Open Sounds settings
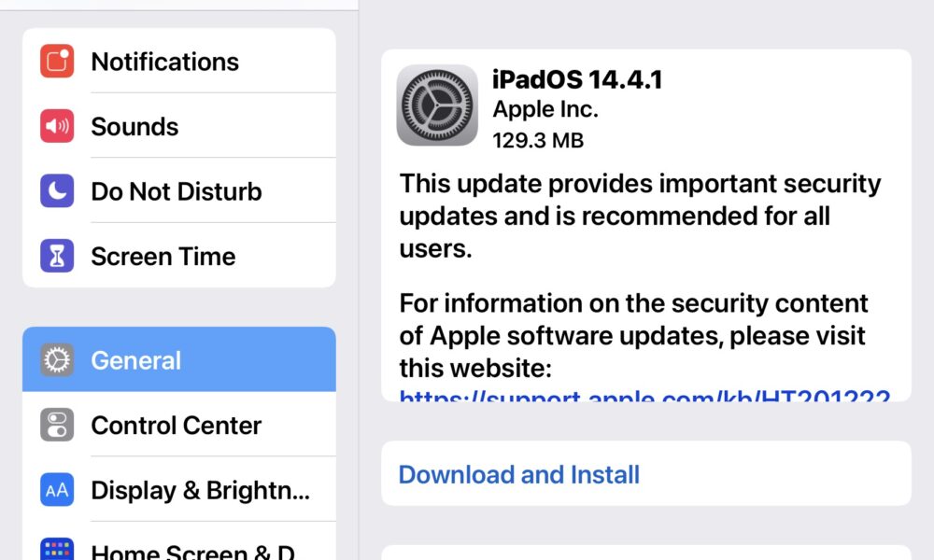The height and width of the screenshot is (560, 934). coord(178,126)
